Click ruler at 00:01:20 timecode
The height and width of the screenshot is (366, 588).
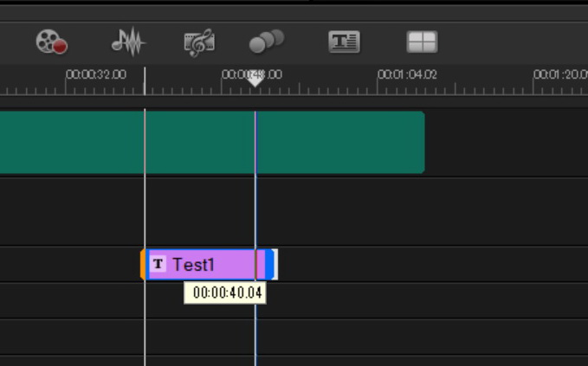point(560,75)
